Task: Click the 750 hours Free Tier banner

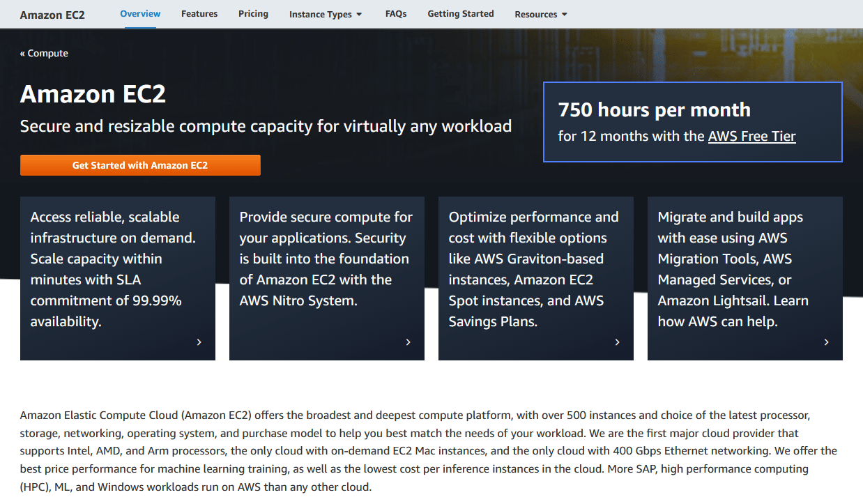Action: 692,122
